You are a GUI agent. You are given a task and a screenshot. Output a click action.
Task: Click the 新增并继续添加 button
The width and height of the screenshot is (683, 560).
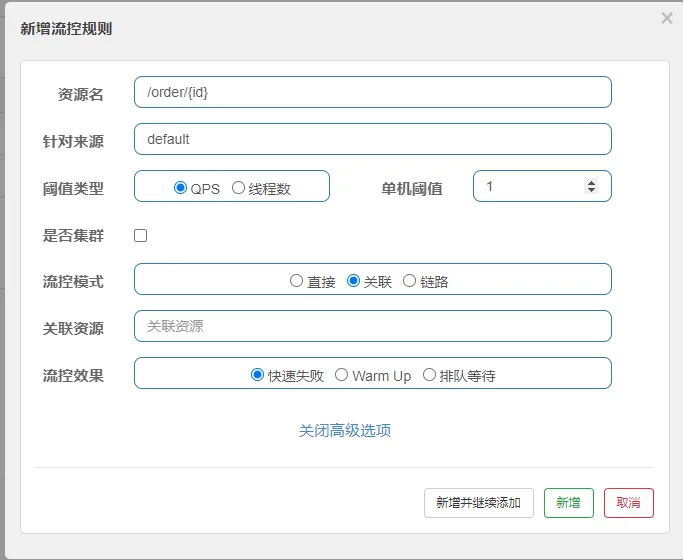[x=479, y=503]
